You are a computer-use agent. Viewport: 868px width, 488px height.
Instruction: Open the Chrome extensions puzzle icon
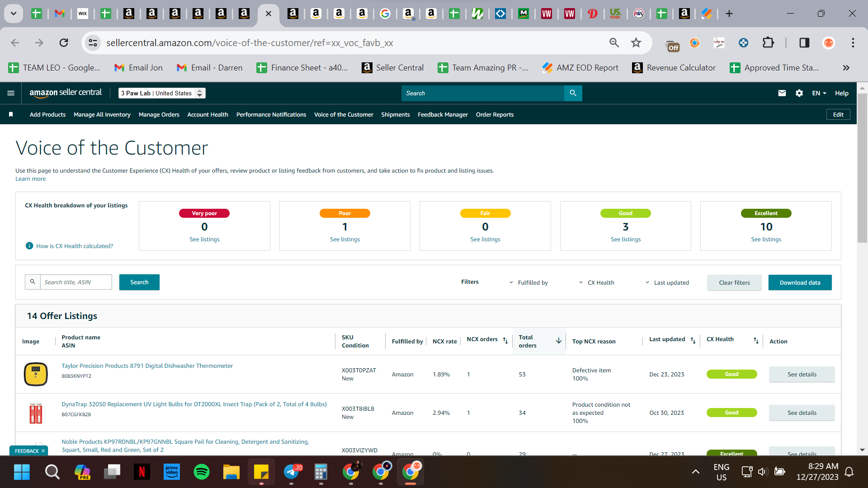coord(768,43)
